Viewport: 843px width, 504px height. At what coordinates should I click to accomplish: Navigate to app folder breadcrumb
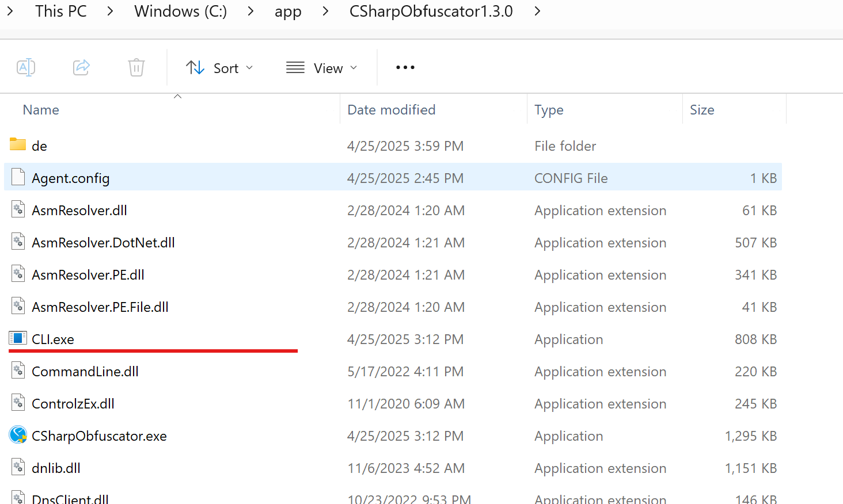[x=288, y=12]
